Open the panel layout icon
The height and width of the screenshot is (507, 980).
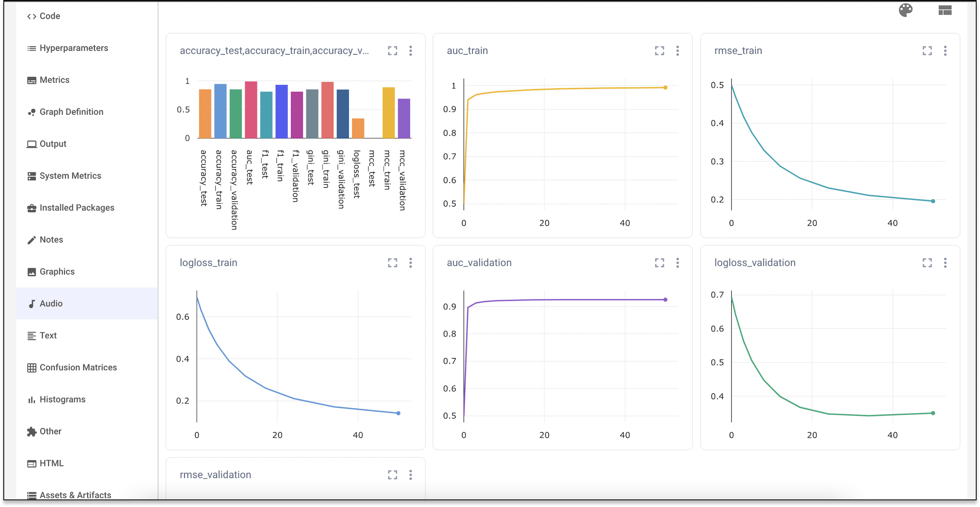(945, 10)
